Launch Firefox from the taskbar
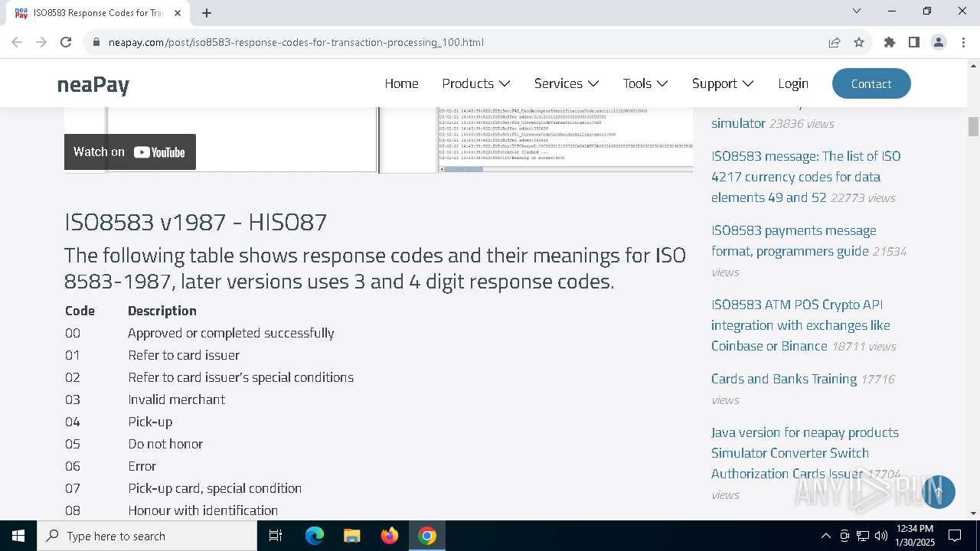This screenshot has height=551, width=980. point(390,536)
